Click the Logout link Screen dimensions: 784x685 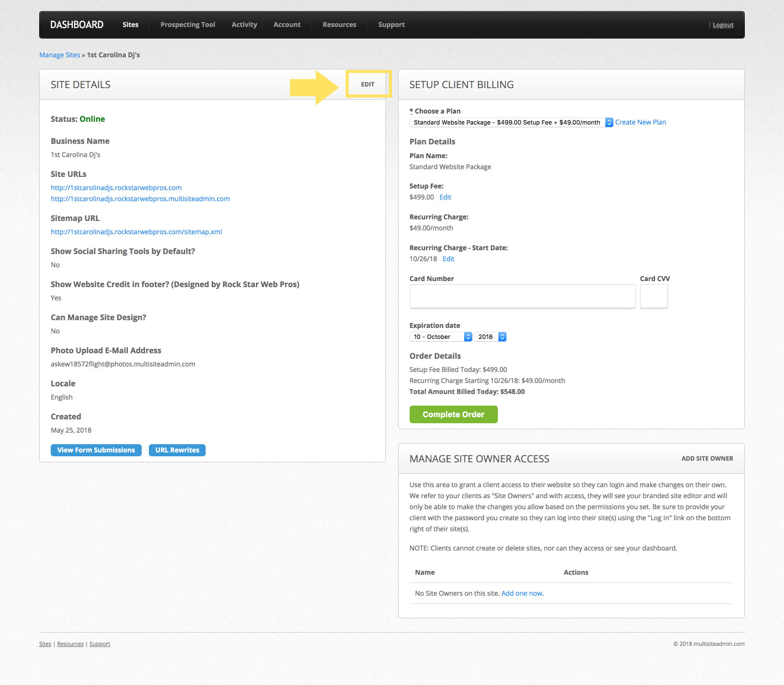[723, 25]
